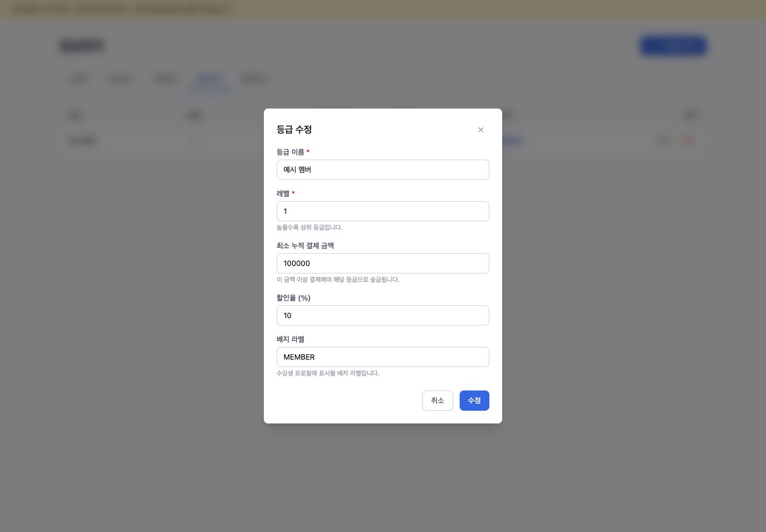Close the 등급 수정 dialog with the X icon
The image size is (766, 532).
tap(481, 130)
